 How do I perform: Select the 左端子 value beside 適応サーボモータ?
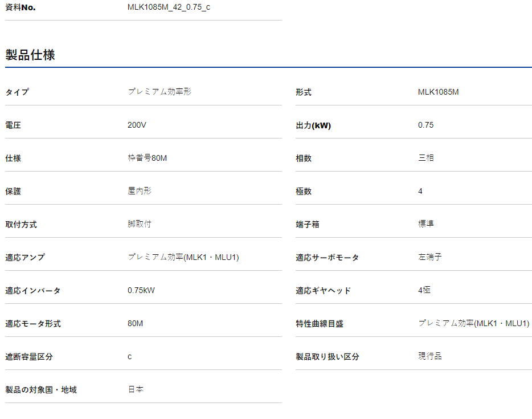[x=430, y=257]
